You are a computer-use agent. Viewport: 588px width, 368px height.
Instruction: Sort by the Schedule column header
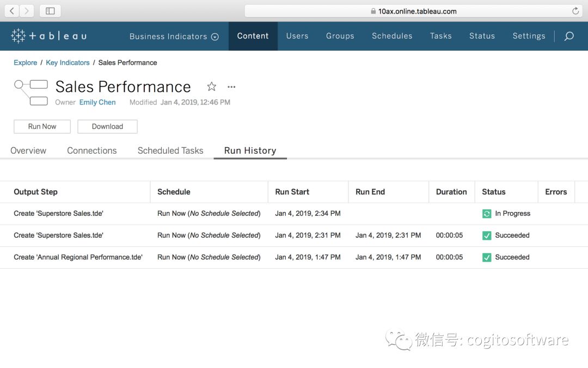click(174, 192)
